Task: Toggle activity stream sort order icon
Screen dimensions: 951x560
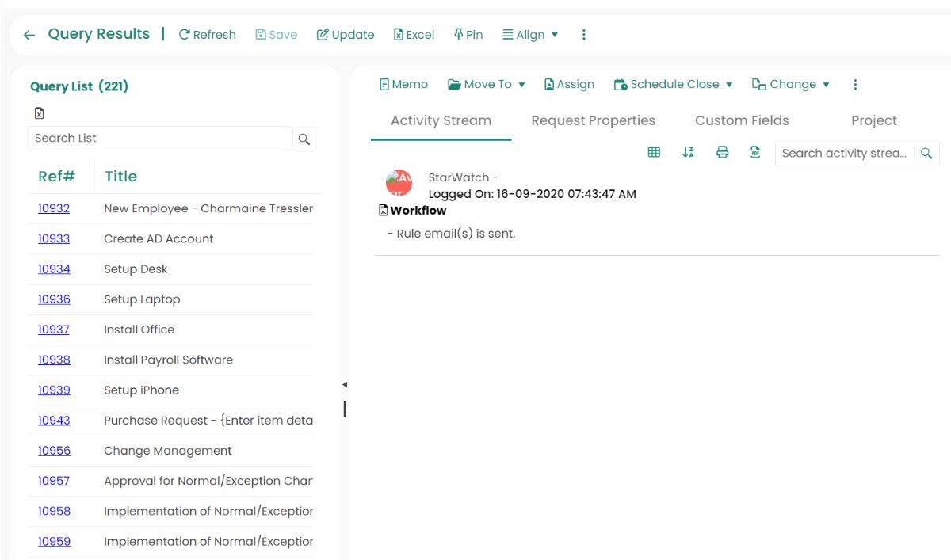Action: pyautogui.click(x=688, y=153)
